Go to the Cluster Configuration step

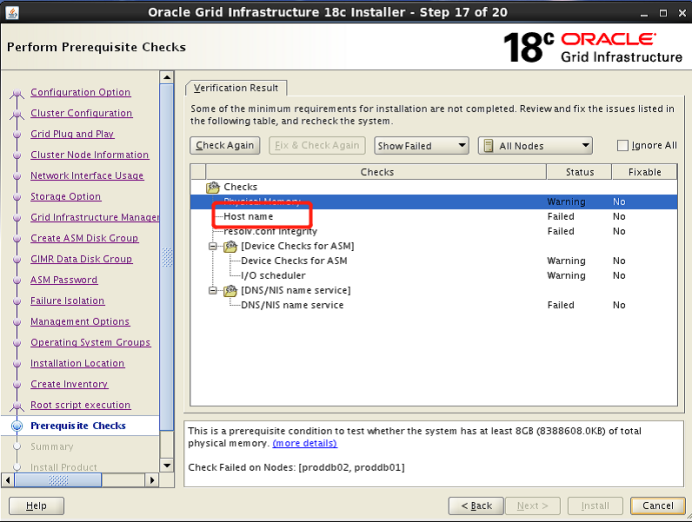point(81,113)
